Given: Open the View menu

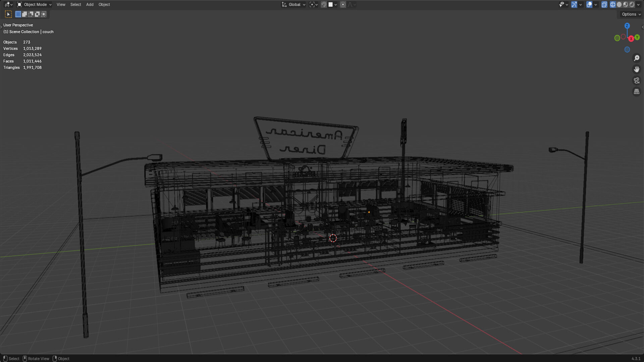Looking at the screenshot, I should 61,5.
